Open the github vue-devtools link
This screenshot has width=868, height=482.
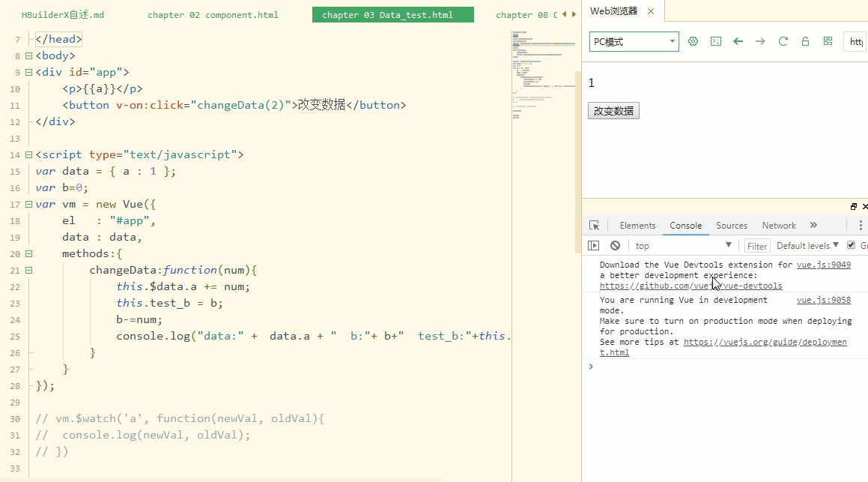coord(691,286)
